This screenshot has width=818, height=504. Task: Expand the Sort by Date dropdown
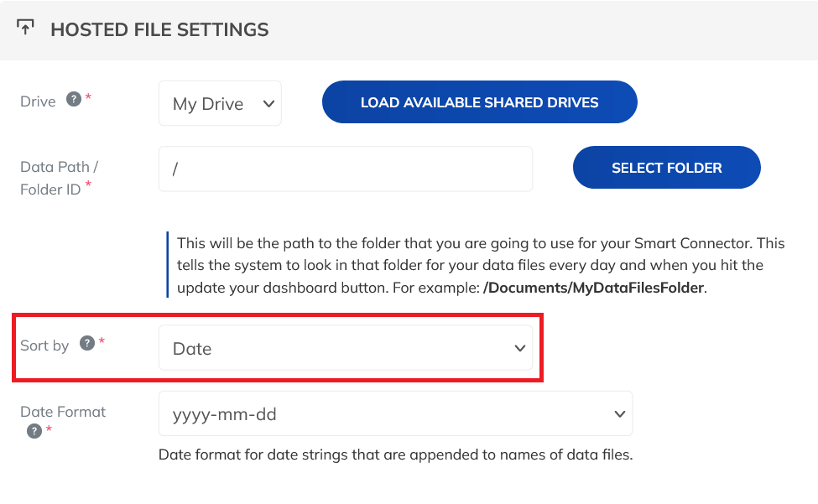click(346, 348)
